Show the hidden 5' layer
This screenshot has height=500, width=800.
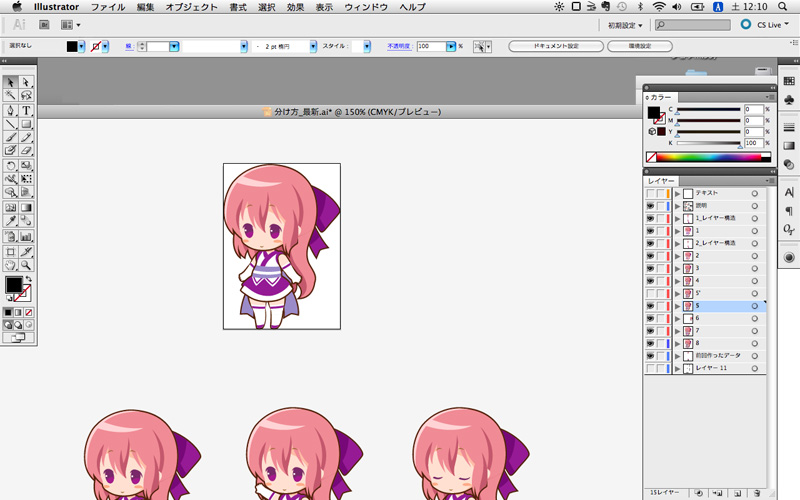pyautogui.click(x=650, y=293)
